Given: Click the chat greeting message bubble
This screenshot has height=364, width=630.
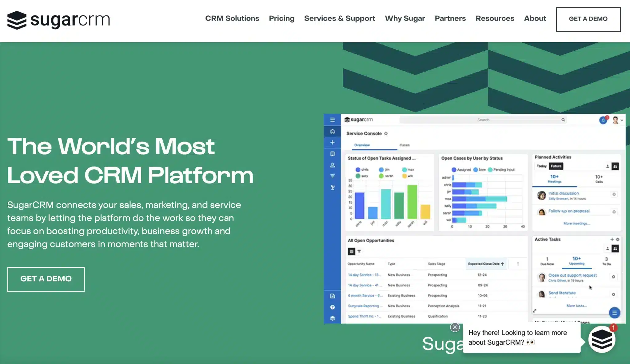Looking at the screenshot, I should coord(521,338).
